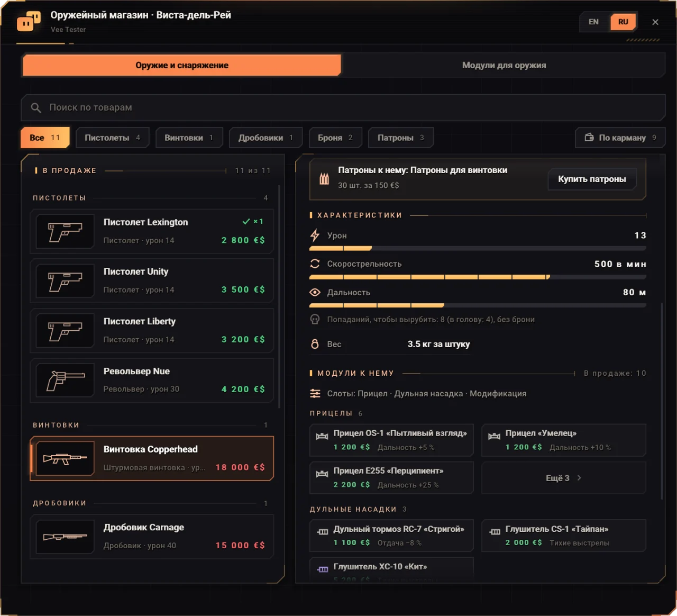Click the 'Поиск по товарам' search field

click(343, 108)
